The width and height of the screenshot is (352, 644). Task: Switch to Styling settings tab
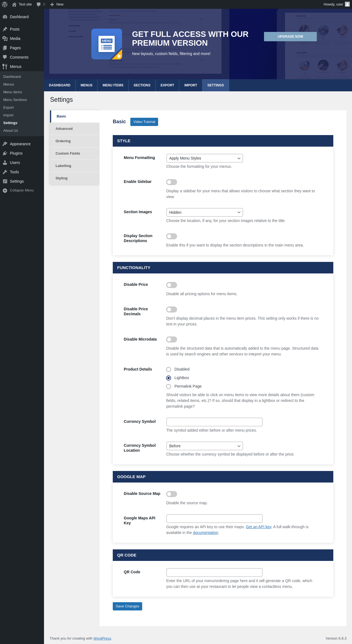(75, 178)
